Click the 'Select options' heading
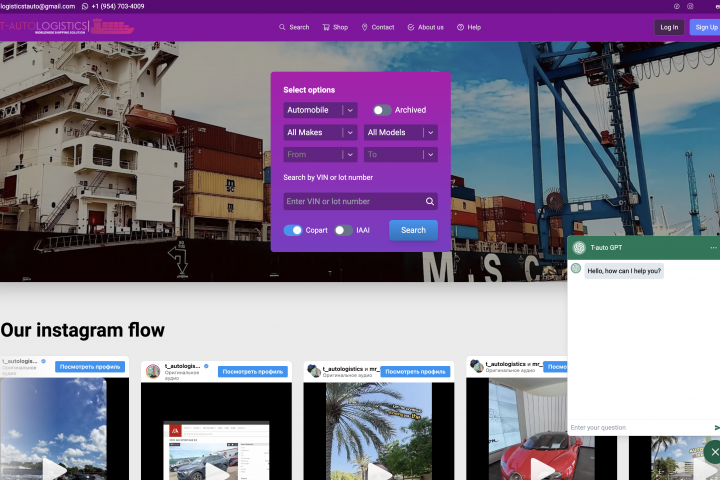The width and height of the screenshot is (720, 480). click(x=309, y=90)
